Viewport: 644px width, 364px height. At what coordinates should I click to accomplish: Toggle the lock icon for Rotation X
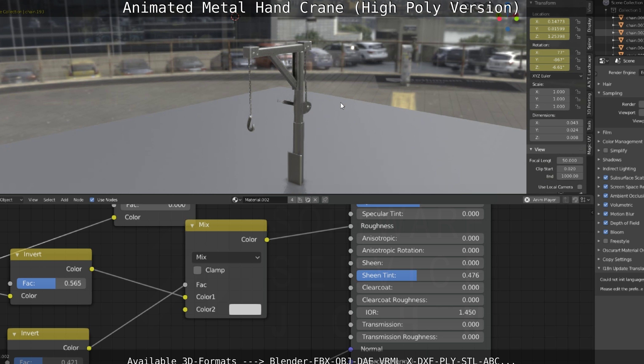tap(578, 52)
